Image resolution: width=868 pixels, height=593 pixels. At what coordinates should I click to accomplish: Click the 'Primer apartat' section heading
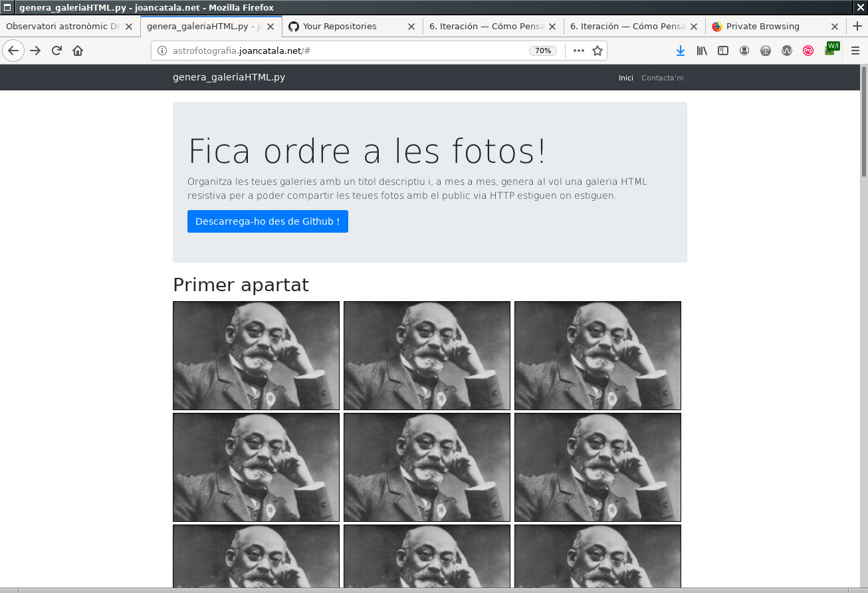241,285
